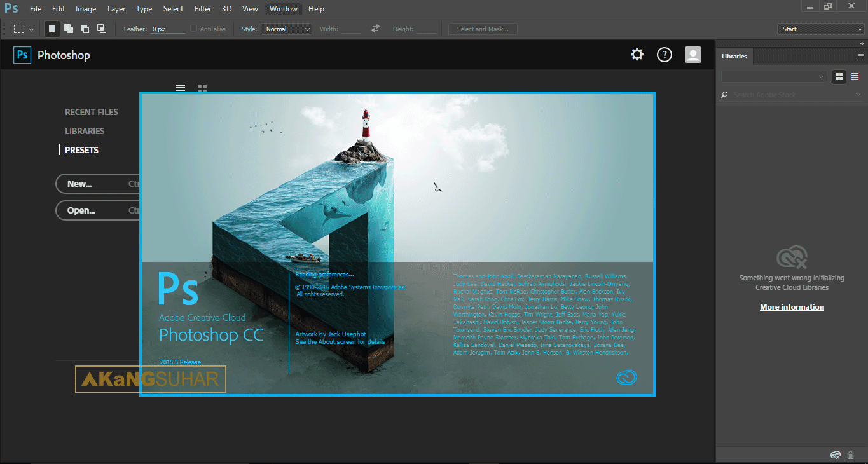Screen dimensions: 868x464
Task: Open the Type menu
Action: click(x=144, y=9)
